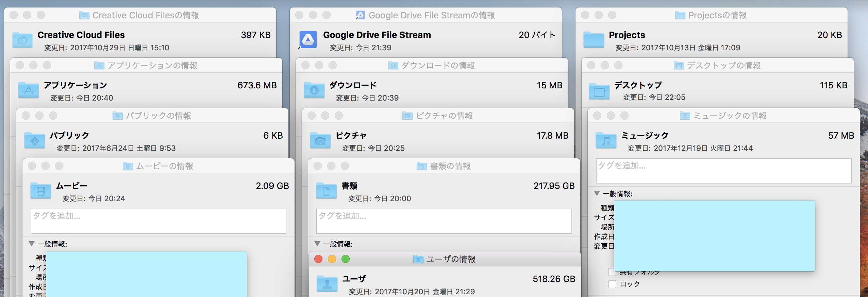Click the デスクトップ folder icon
Viewport: 868px width, 297px height.
pyautogui.click(x=599, y=91)
